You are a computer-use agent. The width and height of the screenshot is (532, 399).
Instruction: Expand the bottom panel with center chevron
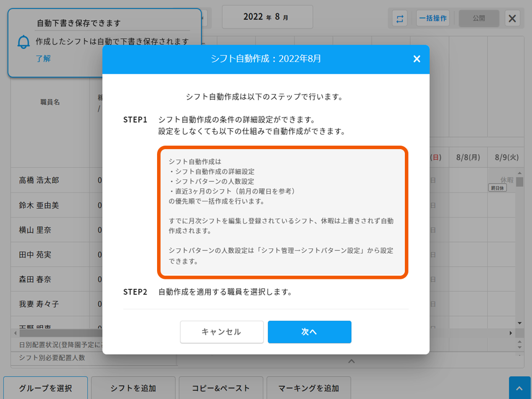point(352,361)
